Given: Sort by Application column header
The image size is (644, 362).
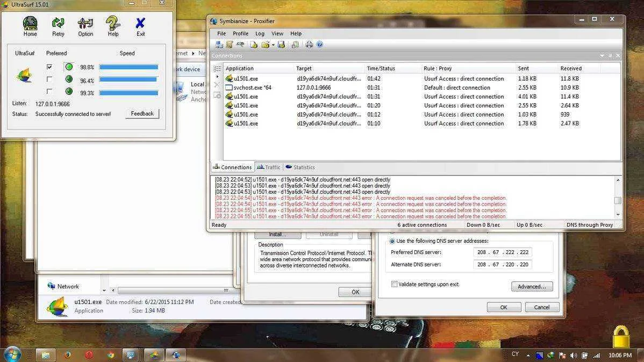Looking at the screenshot, I should 259,69.
